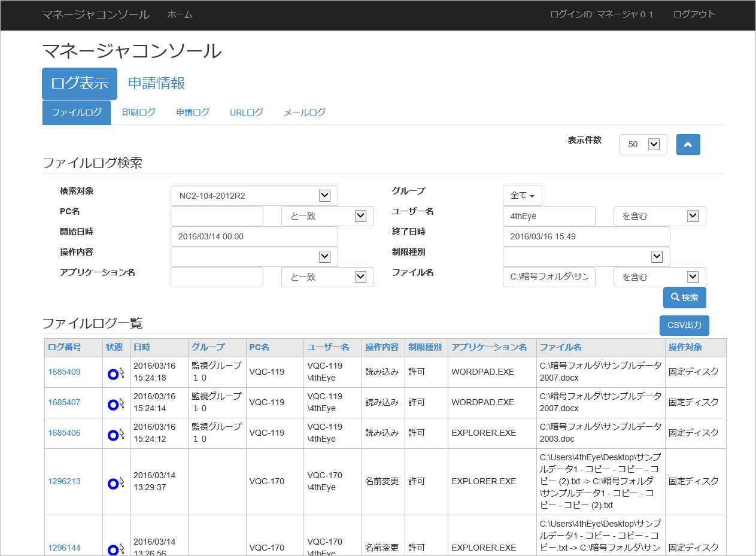Screen dimensions: 756x556
Task: Sort by 操作内容 column header
Action: click(x=382, y=347)
